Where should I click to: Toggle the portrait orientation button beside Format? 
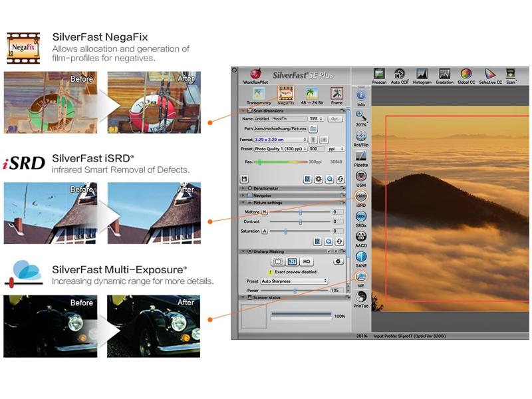click(313, 140)
